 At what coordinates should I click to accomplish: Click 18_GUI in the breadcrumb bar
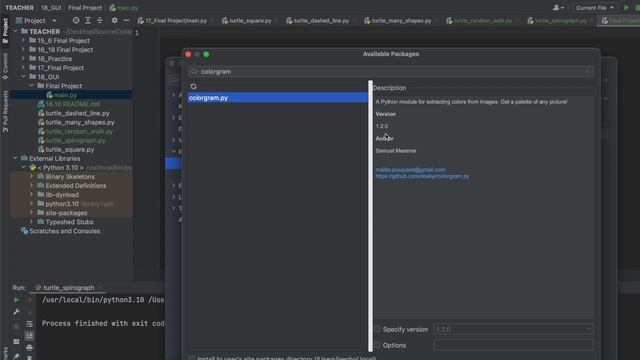click(51, 8)
